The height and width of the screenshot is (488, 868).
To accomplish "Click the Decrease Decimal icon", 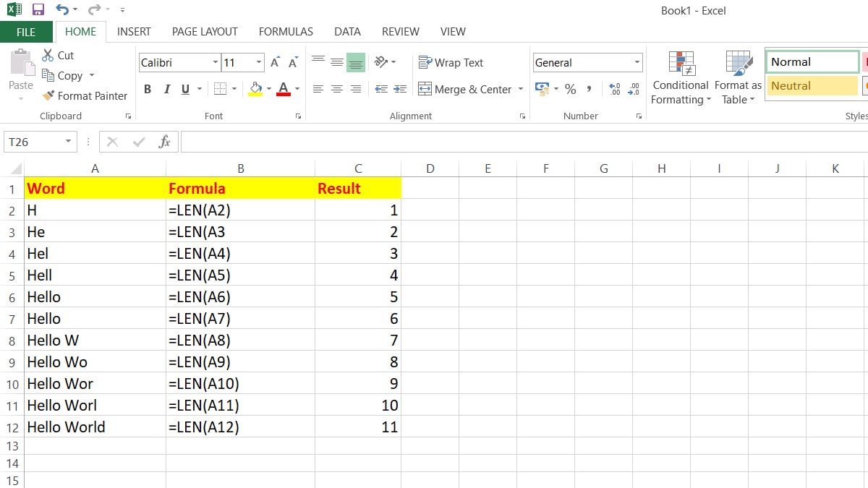I will click(x=634, y=89).
